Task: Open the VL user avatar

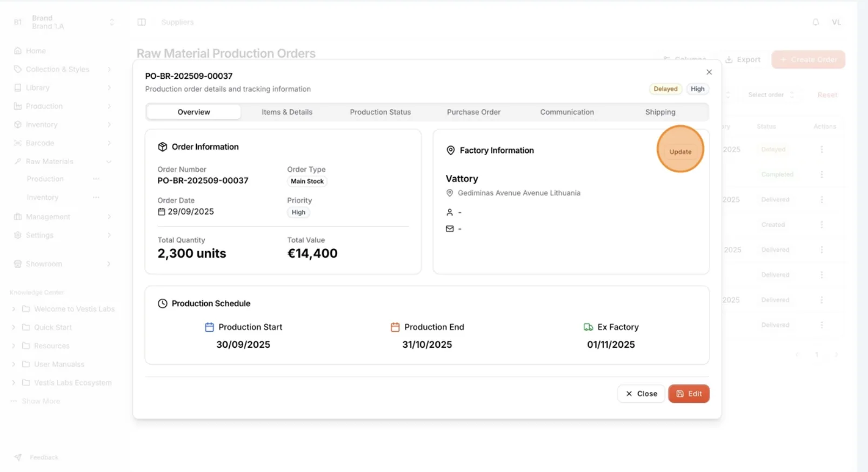Action: [836, 22]
